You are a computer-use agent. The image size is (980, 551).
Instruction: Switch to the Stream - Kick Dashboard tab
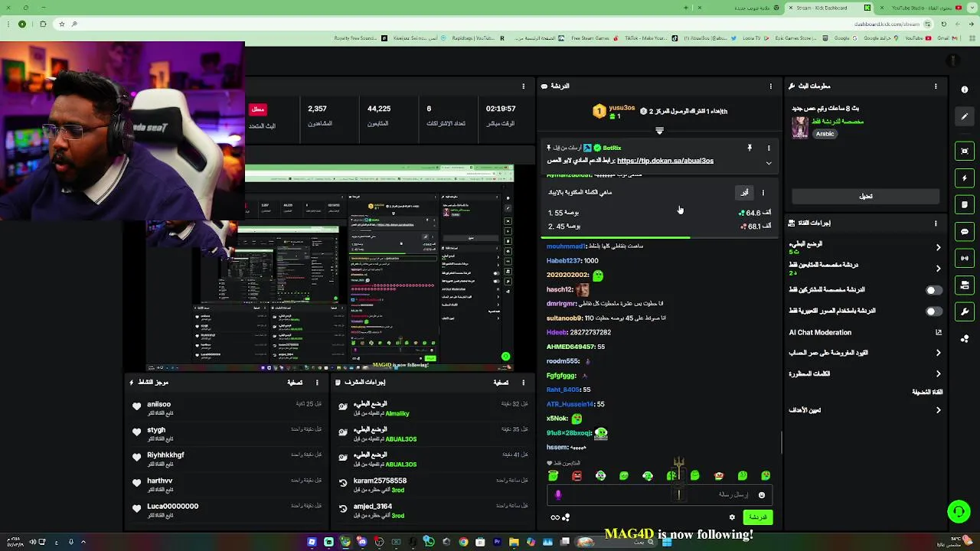pyautogui.click(x=827, y=8)
